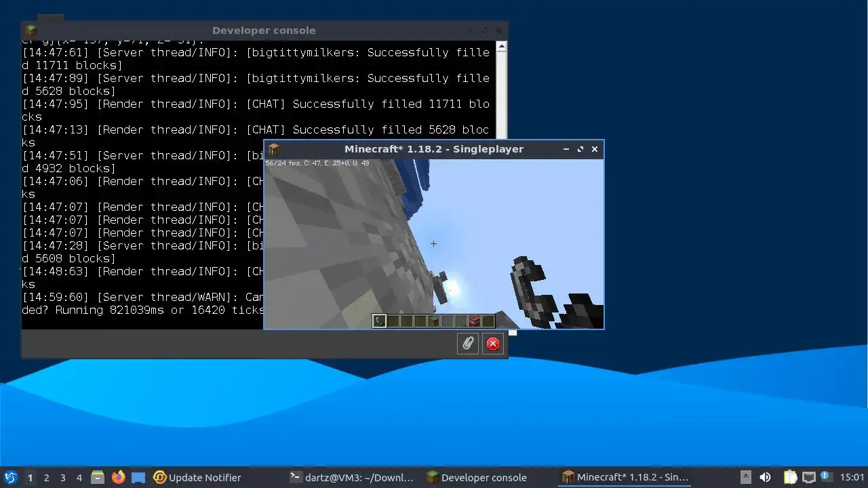This screenshot has height=488, width=868.
Task: Click the network status tray icon
Action: click(x=808, y=477)
